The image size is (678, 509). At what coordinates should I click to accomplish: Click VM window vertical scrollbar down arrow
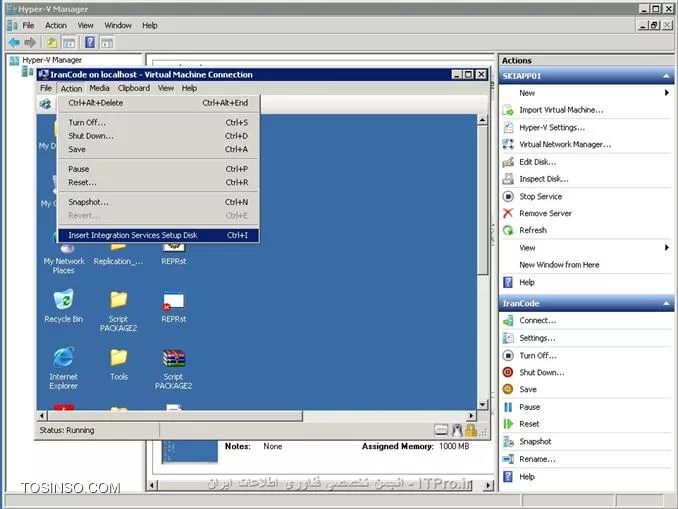pos(483,405)
